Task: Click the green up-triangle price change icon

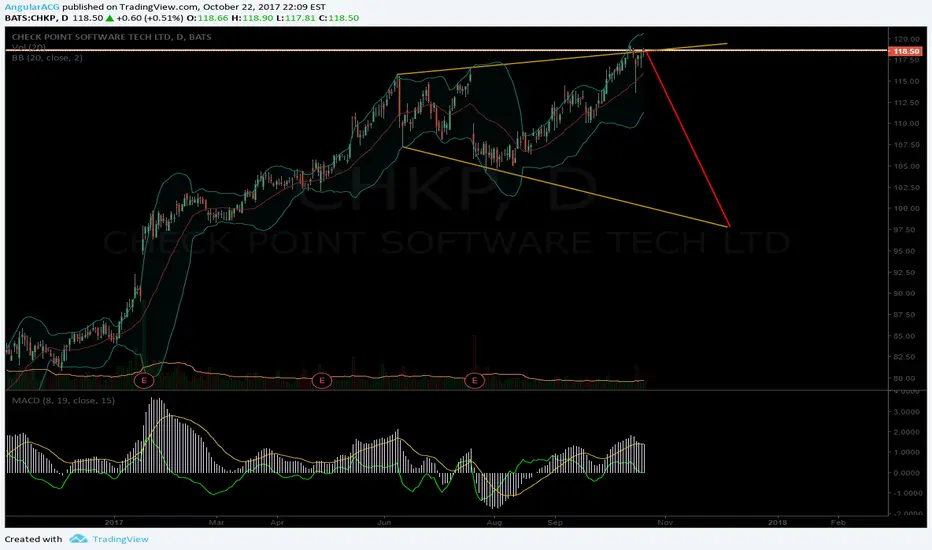Action: click(109, 18)
